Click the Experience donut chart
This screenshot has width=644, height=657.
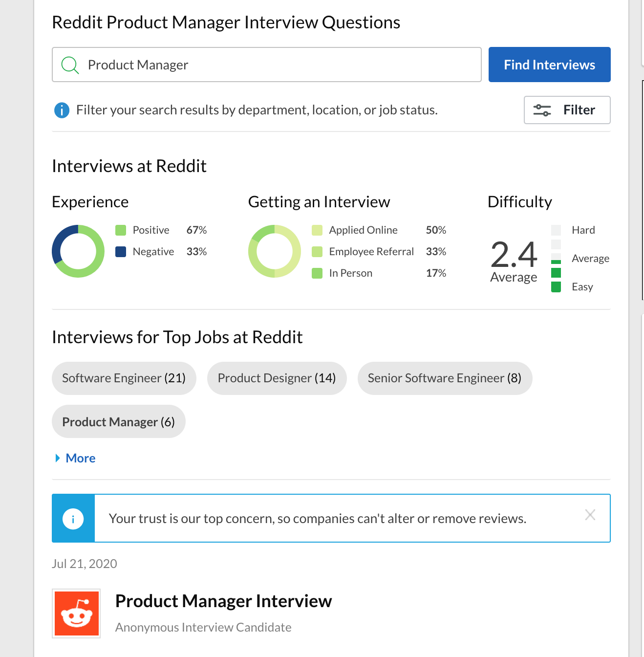point(78,251)
